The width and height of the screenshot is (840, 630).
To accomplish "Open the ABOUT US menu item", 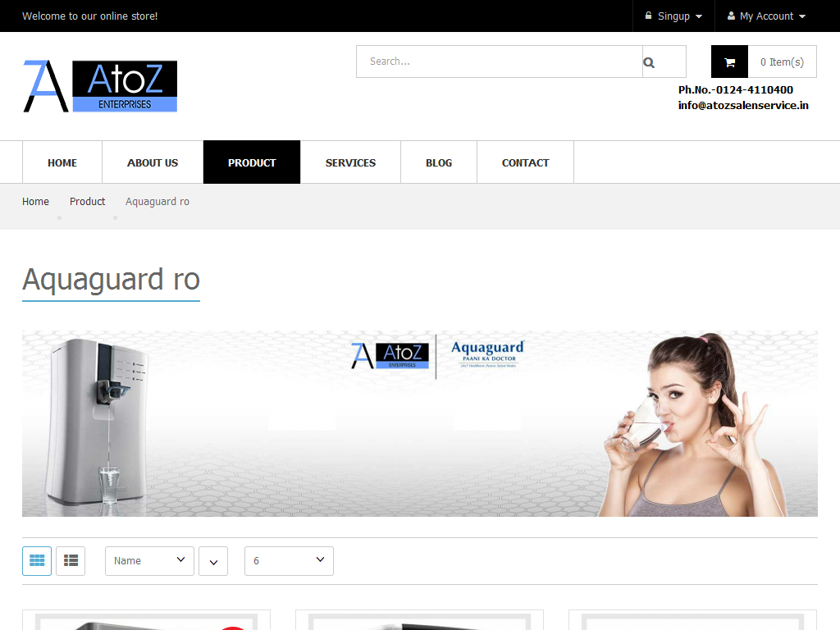I will pos(153,162).
